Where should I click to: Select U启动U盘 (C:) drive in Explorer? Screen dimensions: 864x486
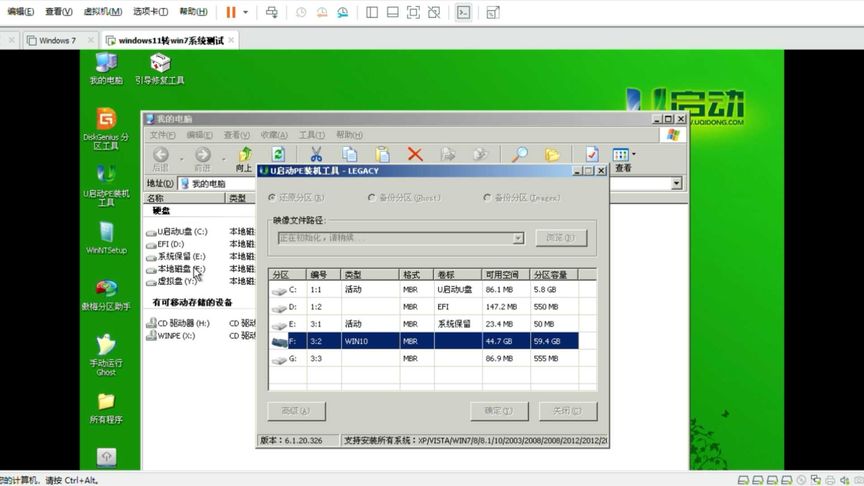[177, 232]
